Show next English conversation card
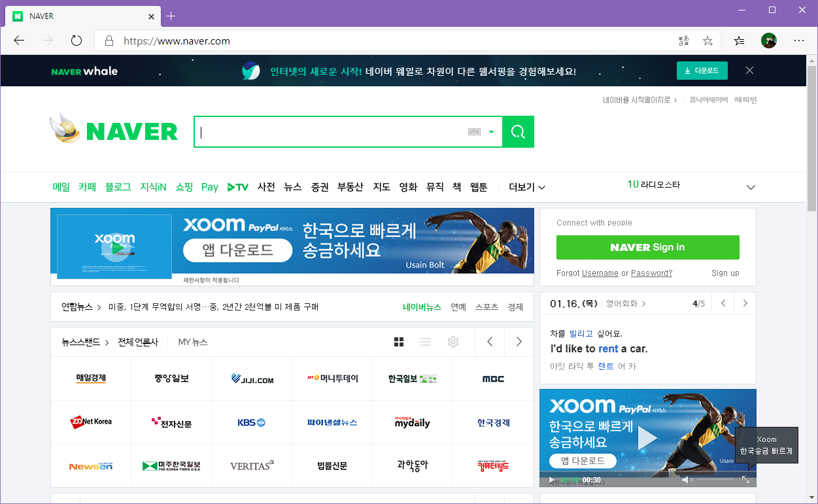The width and height of the screenshot is (818, 504). tap(745, 303)
